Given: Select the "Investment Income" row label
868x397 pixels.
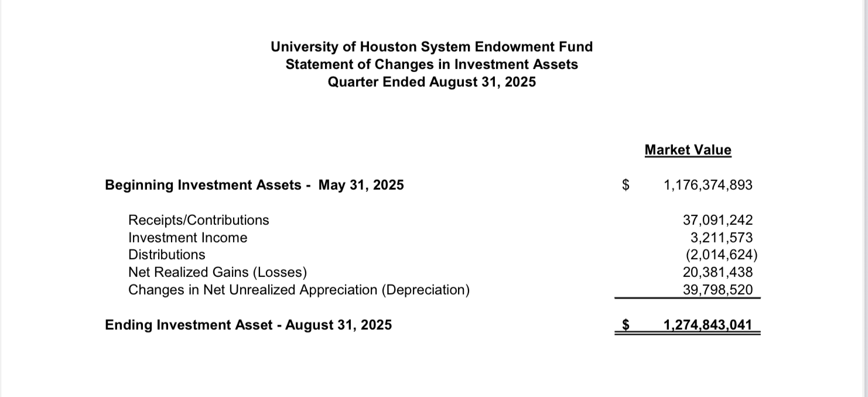Looking at the screenshot, I should pos(187,238).
